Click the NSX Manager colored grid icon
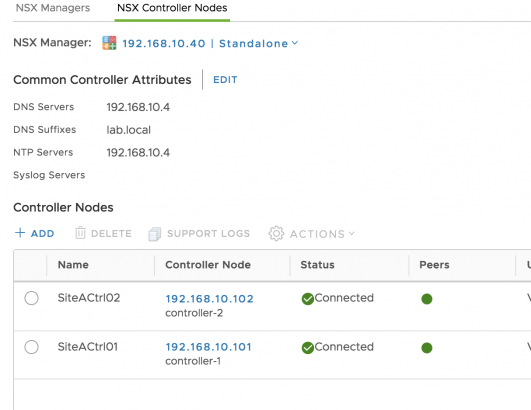 (x=109, y=43)
